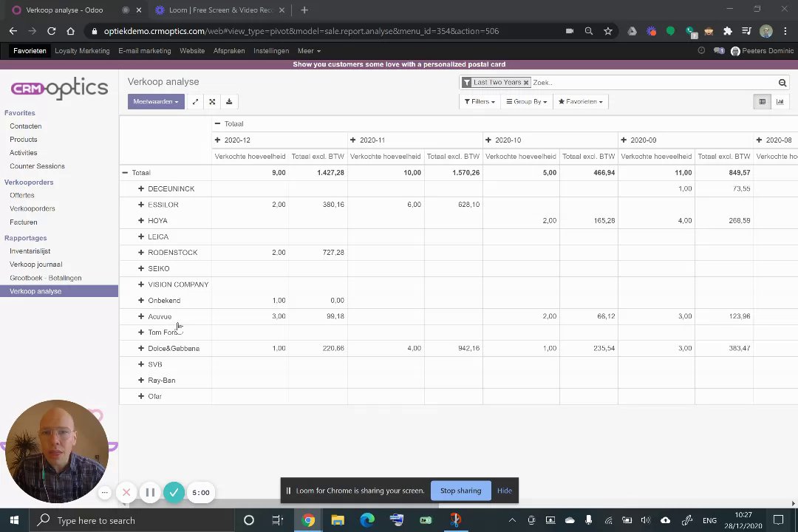Expand the HOYA row
The height and width of the screenshot is (532, 798).
click(141, 220)
